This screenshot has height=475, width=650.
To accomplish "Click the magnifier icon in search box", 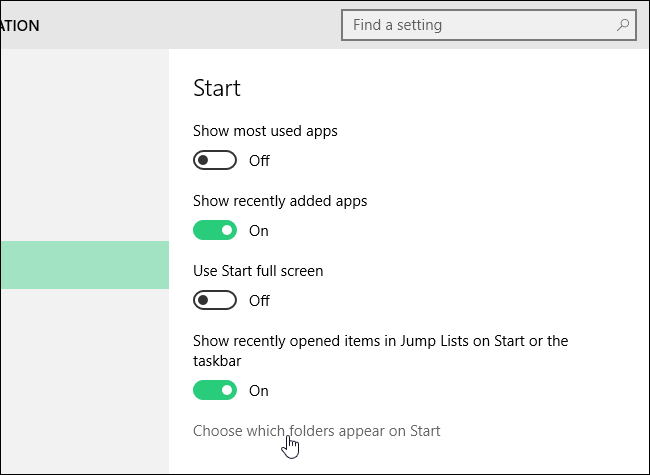I will click(623, 25).
